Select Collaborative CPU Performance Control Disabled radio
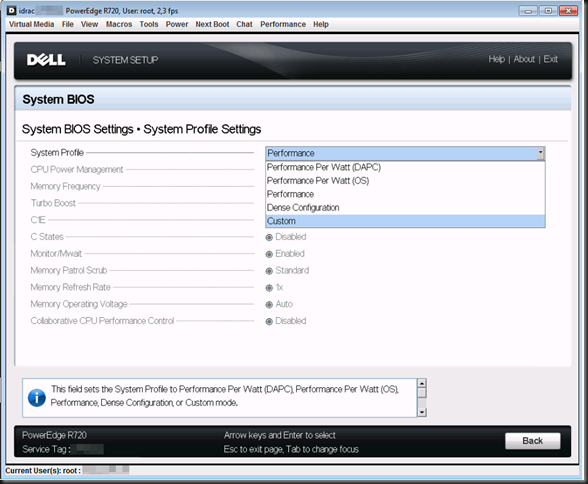 click(269, 322)
